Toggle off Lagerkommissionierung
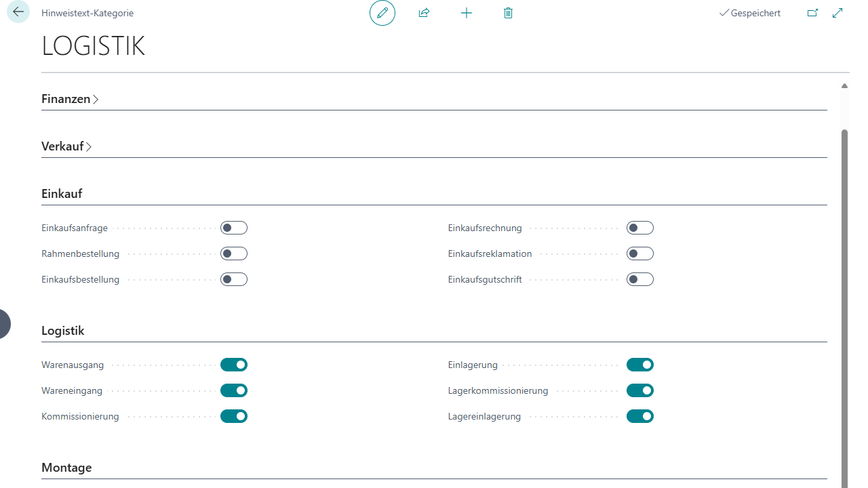This screenshot has width=868, height=488. click(640, 390)
